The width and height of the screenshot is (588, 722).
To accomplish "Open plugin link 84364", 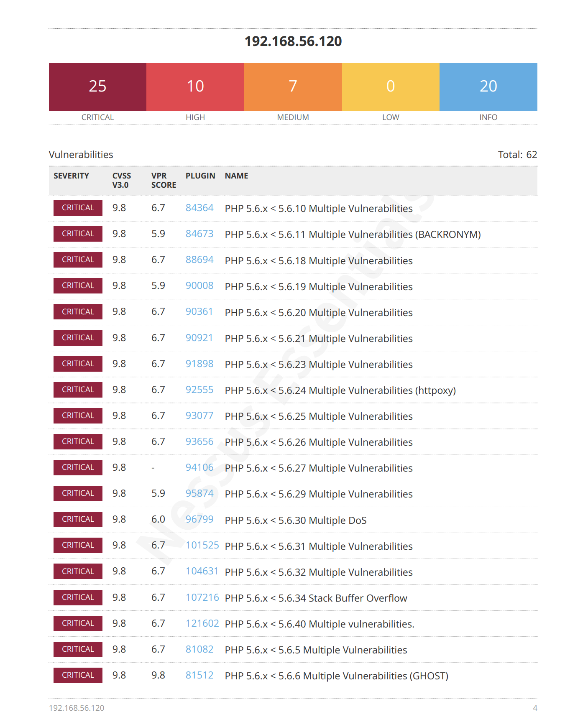I will pyautogui.click(x=199, y=208).
